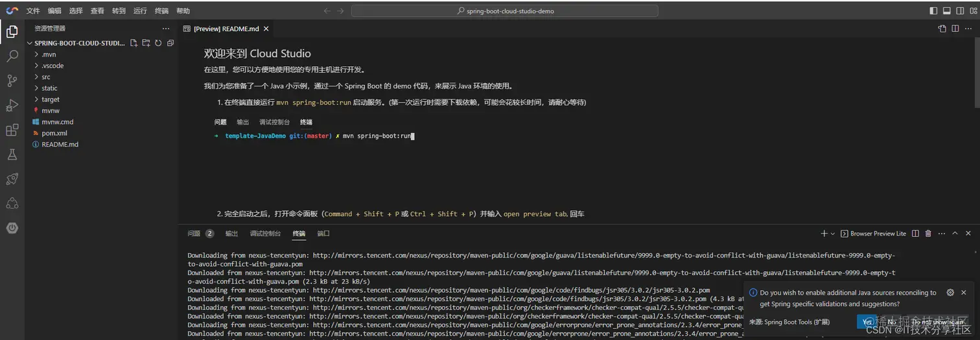Open terminal panel more actions menu
The width and height of the screenshot is (980, 340).
[x=941, y=234]
